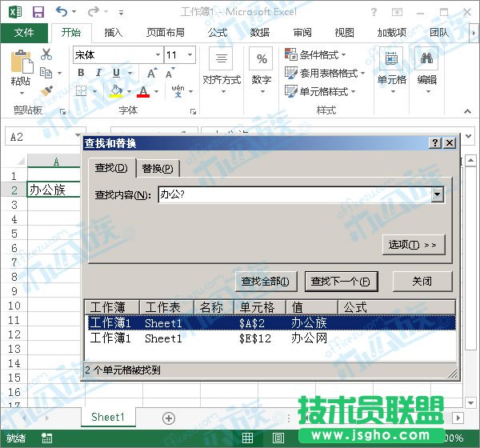The width and height of the screenshot is (480, 448).
Task: Open the 单元格 cells group
Action: point(392,71)
